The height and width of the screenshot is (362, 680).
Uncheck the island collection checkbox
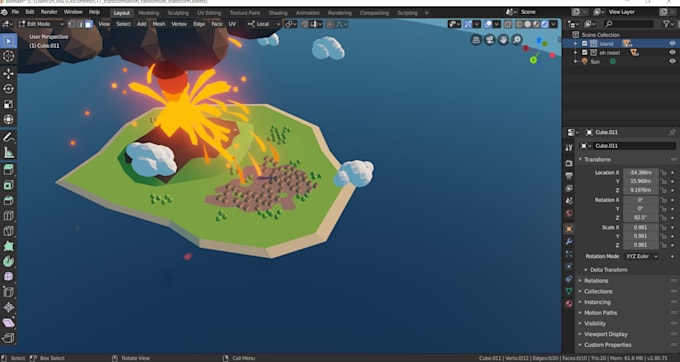[x=585, y=43]
